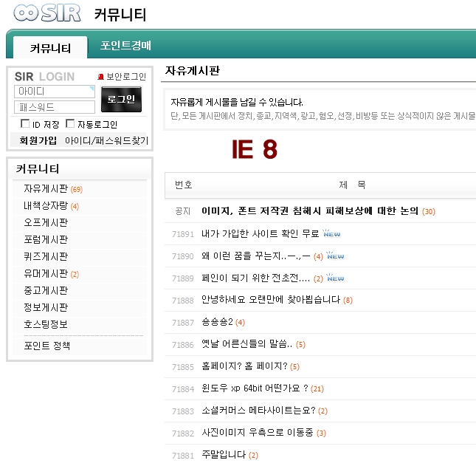Select 내책상자랑 from the community menu
The width and height of the screenshot is (476, 466).
(x=46, y=206)
